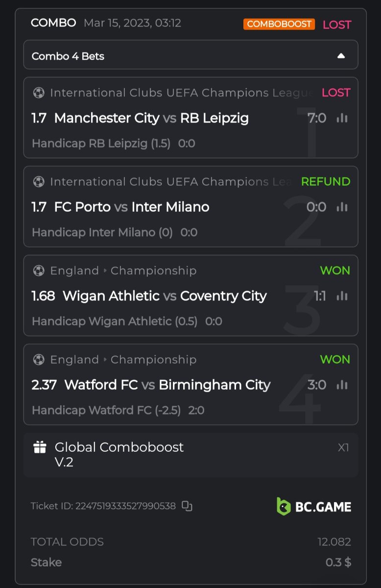
Task: Click the Global Comboboost gift icon
Action: [x=40, y=447]
